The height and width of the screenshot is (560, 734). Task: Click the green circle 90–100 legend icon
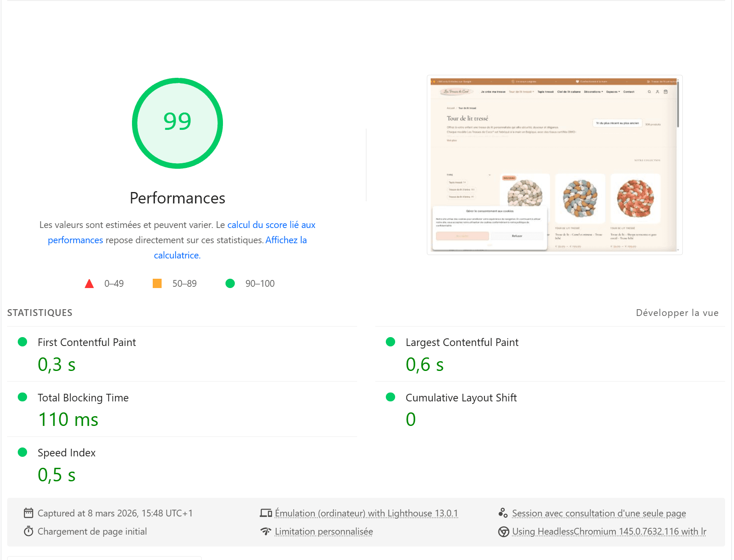[x=230, y=283]
